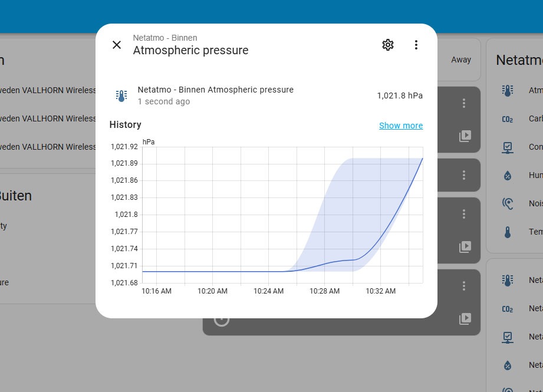Follow the Show more history link
The image size is (543, 392).
coord(401,126)
